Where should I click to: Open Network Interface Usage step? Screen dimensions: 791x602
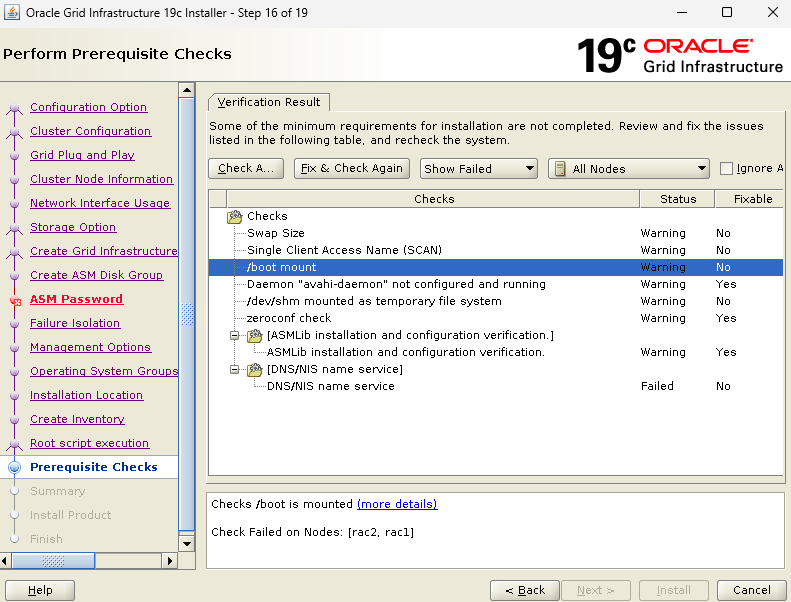100,203
